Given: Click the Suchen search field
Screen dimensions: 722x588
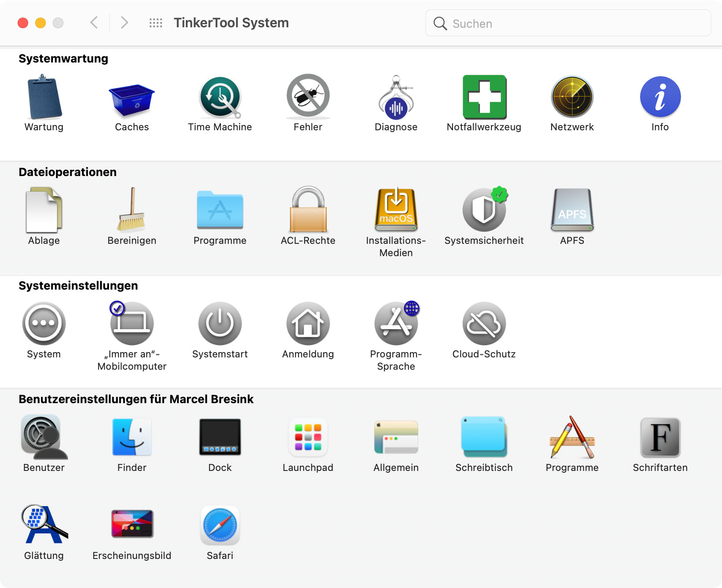Looking at the screenshot, I should click(568, 23).
